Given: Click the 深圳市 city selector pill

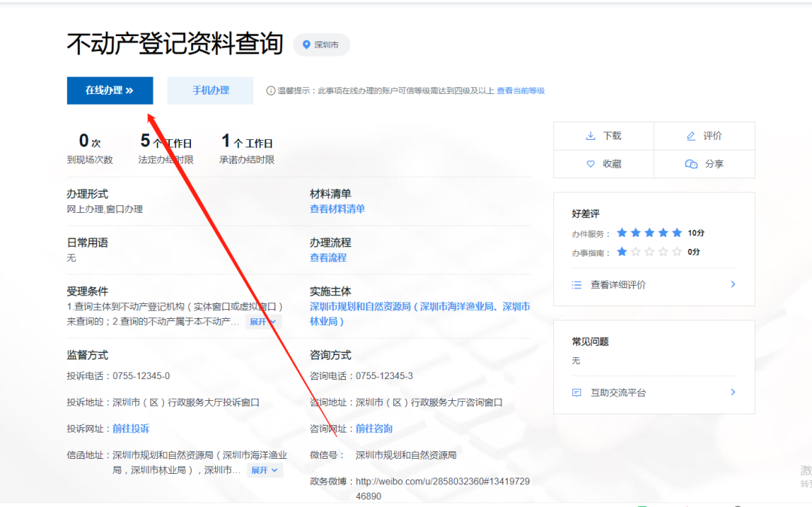Looking at the screenshot, I should (x=322, y=44).
